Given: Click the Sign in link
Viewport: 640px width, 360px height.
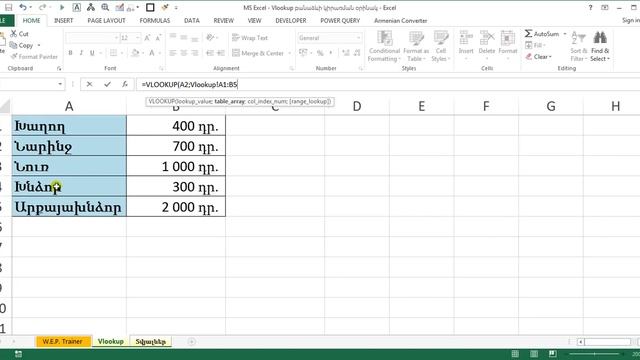Looking at the screenshot, I should tap(631, 20).
